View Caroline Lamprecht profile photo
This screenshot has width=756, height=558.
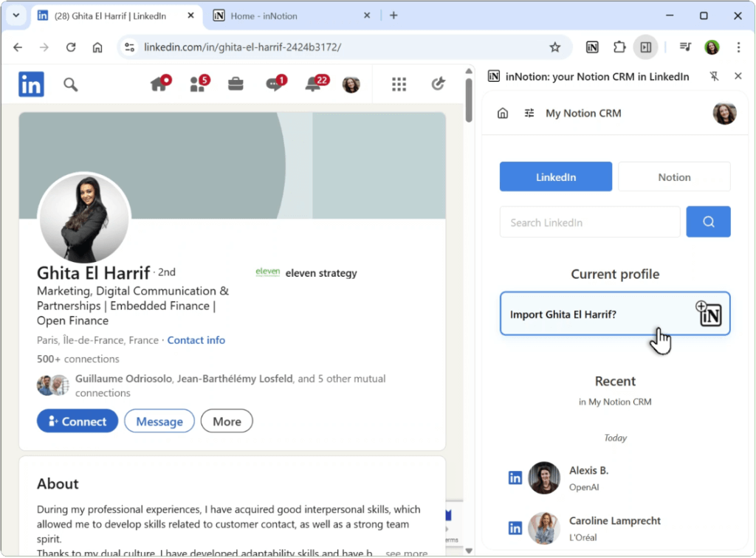[x=544, y=528]
